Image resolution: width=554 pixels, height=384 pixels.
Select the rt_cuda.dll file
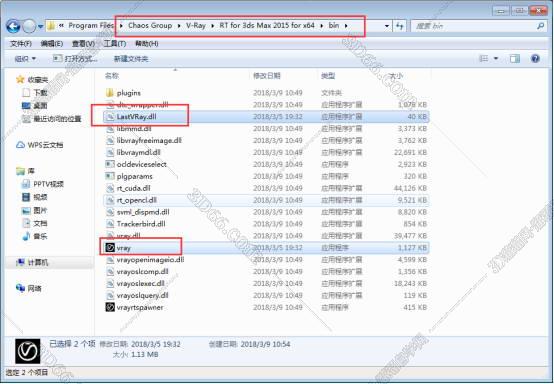[x=134, y=188]
